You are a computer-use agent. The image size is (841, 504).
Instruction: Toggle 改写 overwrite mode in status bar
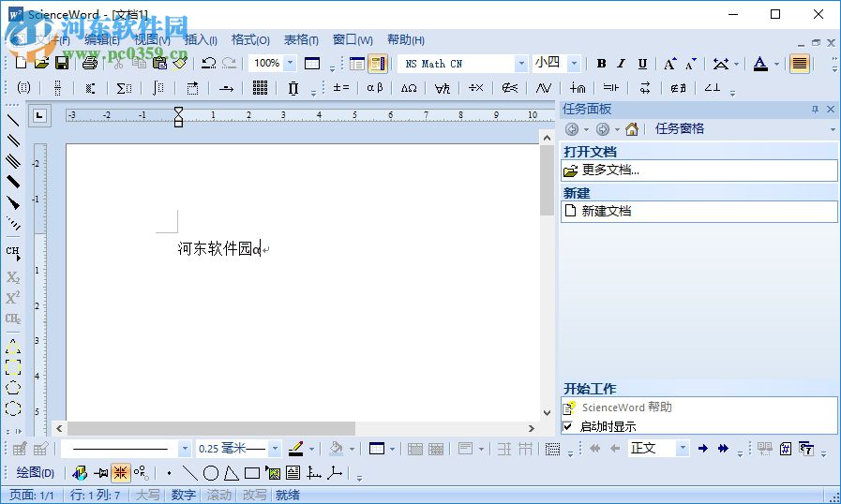pyautogui.click(x=254, y=495)
